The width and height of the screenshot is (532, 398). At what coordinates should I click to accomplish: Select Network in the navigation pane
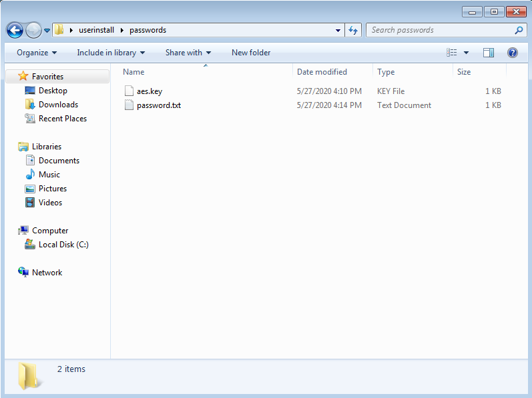click(x=47, y=273)
